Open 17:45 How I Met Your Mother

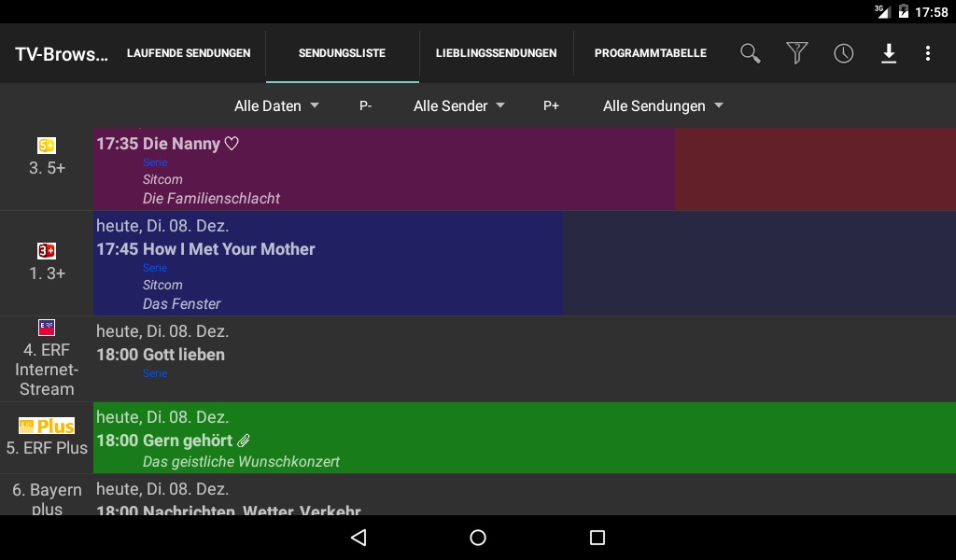point(525,263)
